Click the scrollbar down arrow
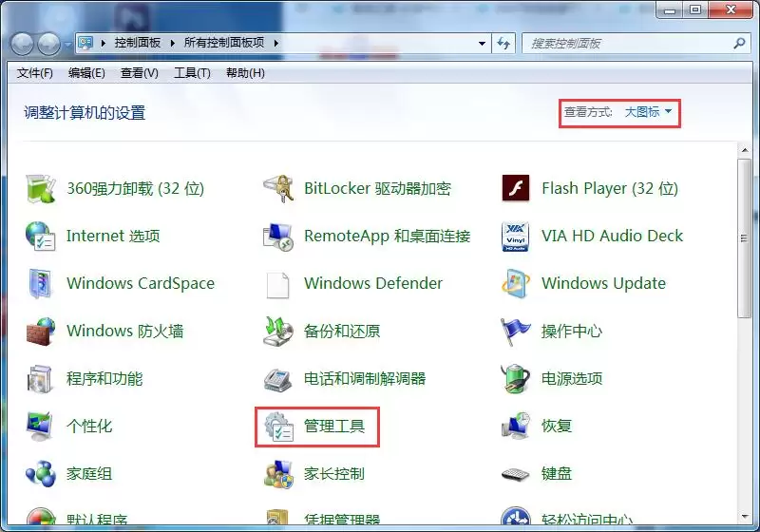This screenshot has height=532, width=760. coord(745,517)
